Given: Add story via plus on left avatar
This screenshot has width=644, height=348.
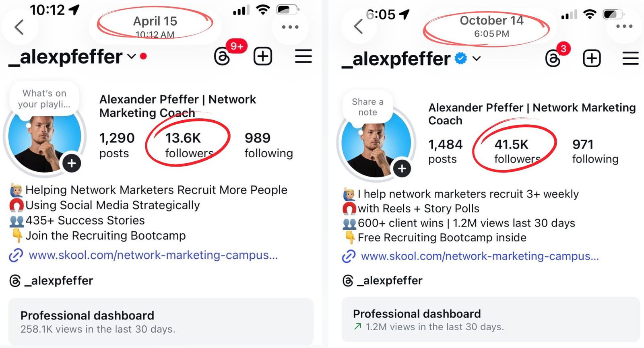Looking at the screenshot, I should (x=72, y=163).
